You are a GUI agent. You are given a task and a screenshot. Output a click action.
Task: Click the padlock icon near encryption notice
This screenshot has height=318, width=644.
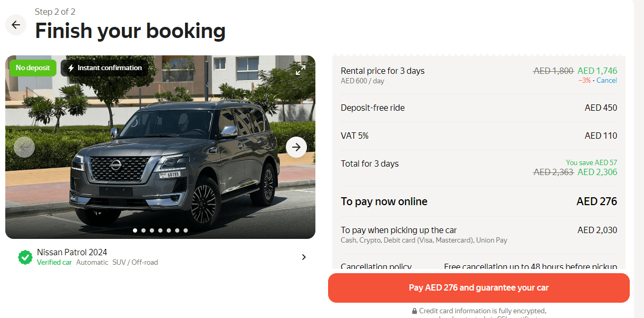point(415,311)
